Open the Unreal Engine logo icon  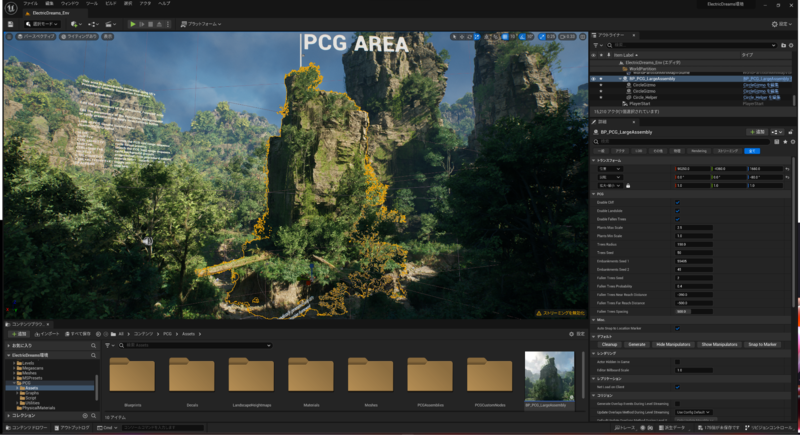click(x=9, y=6)
